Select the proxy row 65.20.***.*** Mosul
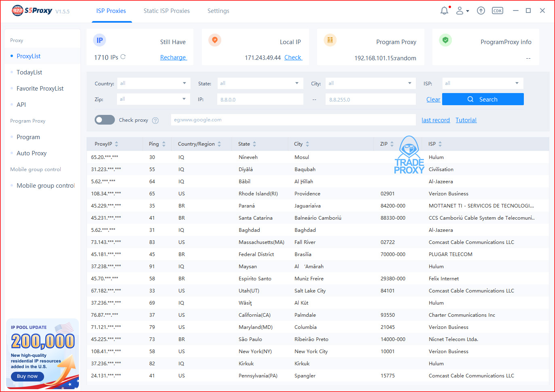The width and height of the screenshot is (555, 392). (x=318, y=157)
